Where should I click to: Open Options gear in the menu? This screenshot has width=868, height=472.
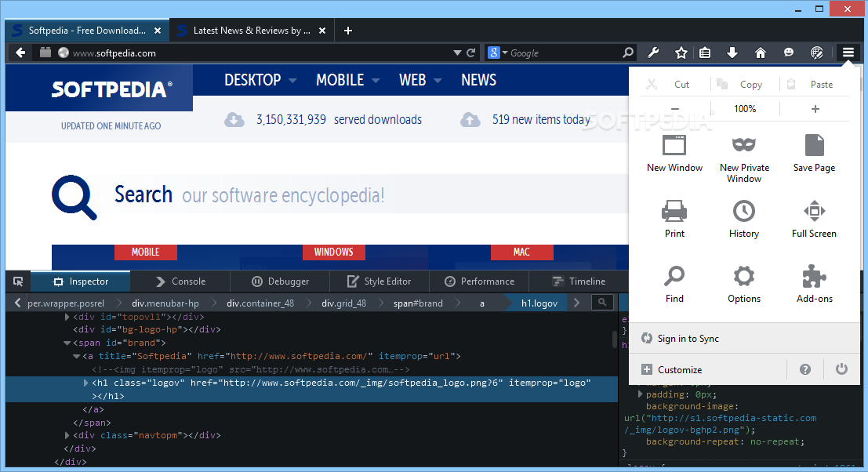pyautogui.click(x=744, y=284)
